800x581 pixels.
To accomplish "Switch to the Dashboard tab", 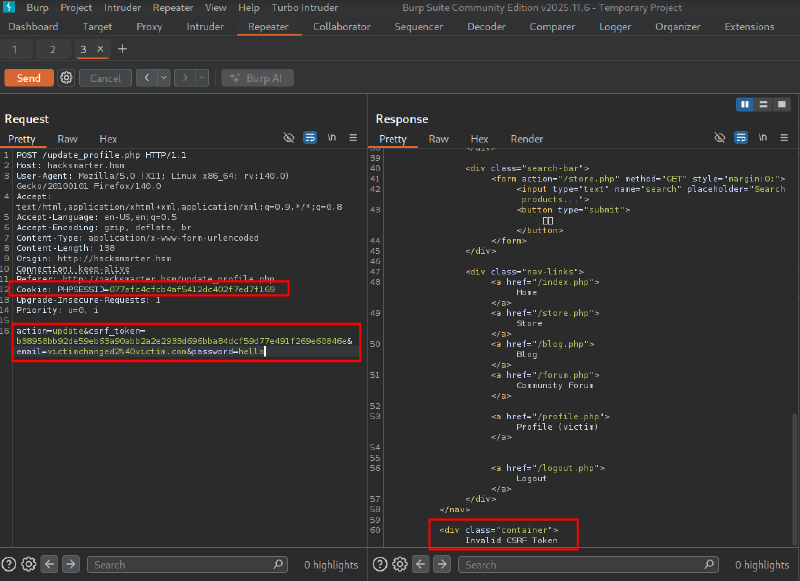I will 33,27.
